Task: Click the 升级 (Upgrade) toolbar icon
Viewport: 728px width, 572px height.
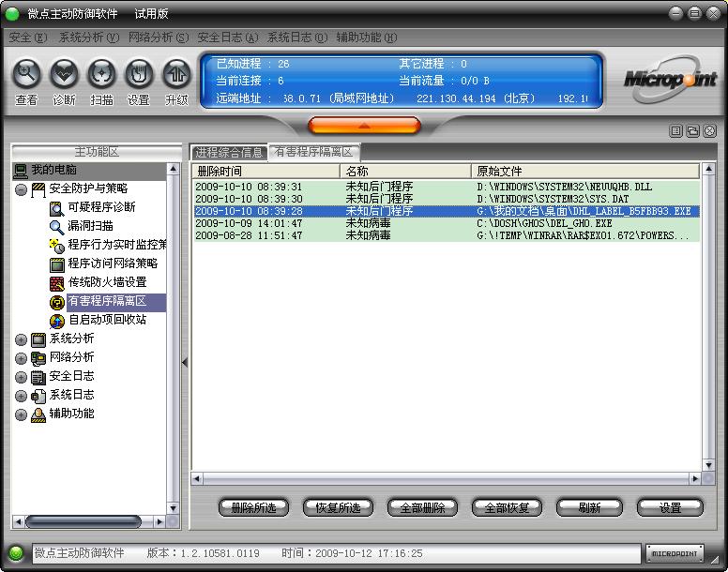Action: 176,74
